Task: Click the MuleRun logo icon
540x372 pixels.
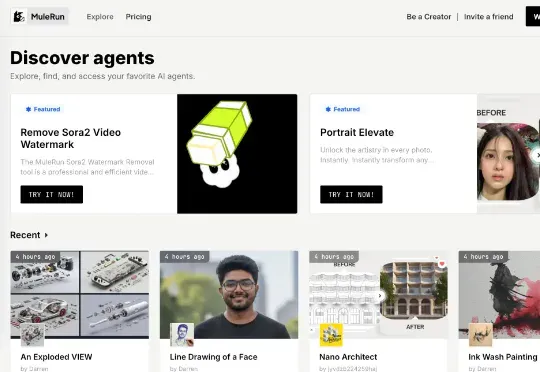Action: 19,16
